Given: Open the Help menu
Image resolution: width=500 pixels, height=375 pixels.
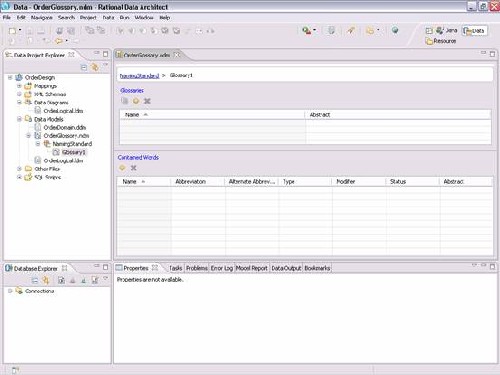Looking at the screenshot, I should [165, 17].
